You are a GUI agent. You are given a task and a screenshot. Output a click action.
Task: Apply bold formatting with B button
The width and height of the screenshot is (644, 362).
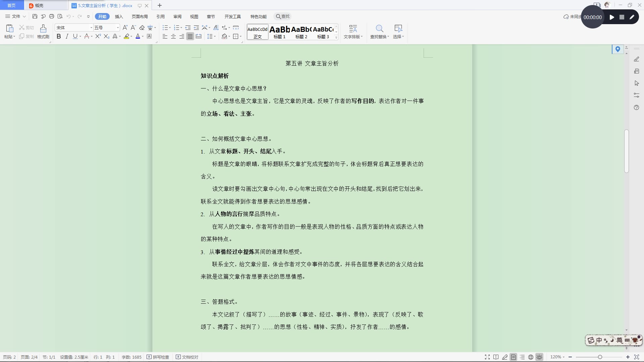(59, 37)
